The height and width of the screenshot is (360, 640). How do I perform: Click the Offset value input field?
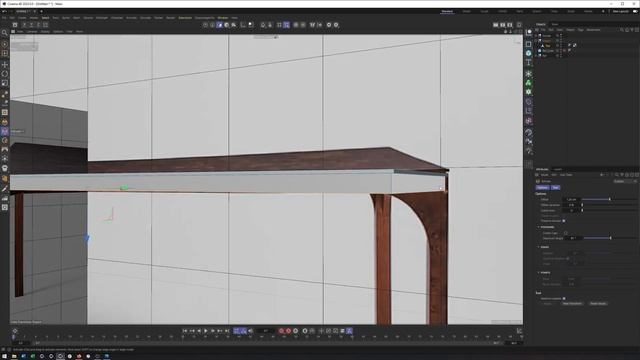pyautogui.click(x=571, y=200)
